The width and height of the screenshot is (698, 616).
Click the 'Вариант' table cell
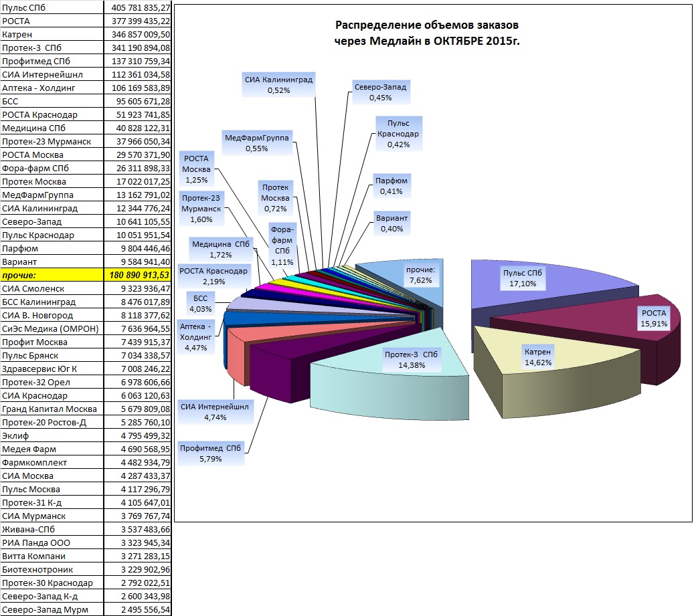click(52, 262)
